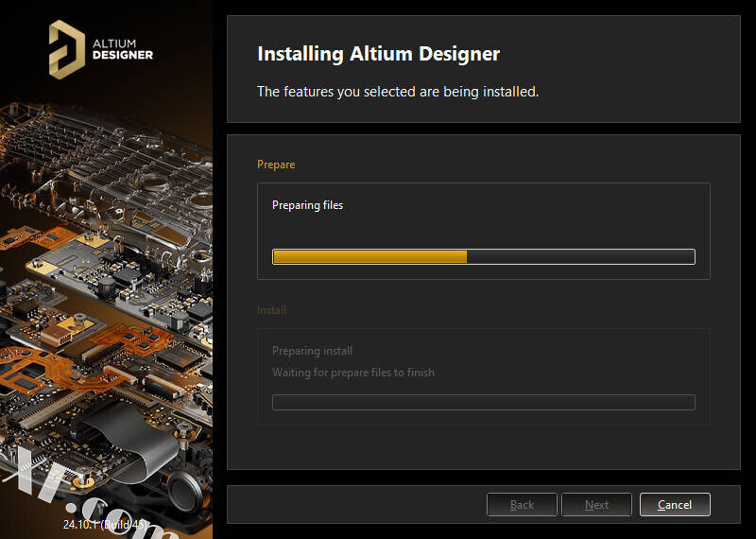756x539 pixels.
Task: Click 'The features you selected are being installed.' text
Action: click(x=398, y=91)
